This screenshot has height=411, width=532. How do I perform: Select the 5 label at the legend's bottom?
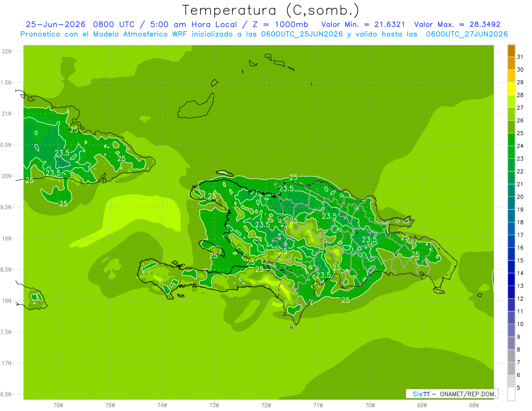518,388
